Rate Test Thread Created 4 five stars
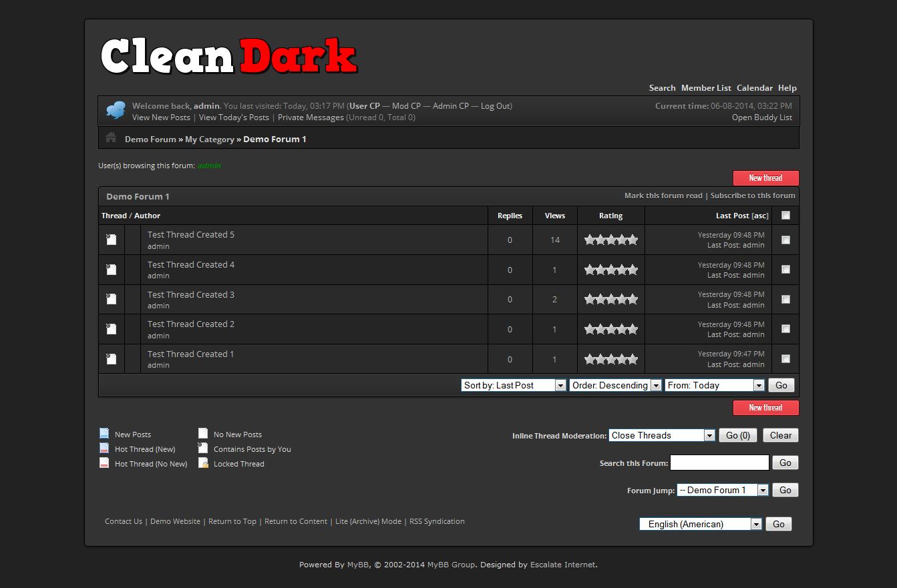 tap(632, 270)
